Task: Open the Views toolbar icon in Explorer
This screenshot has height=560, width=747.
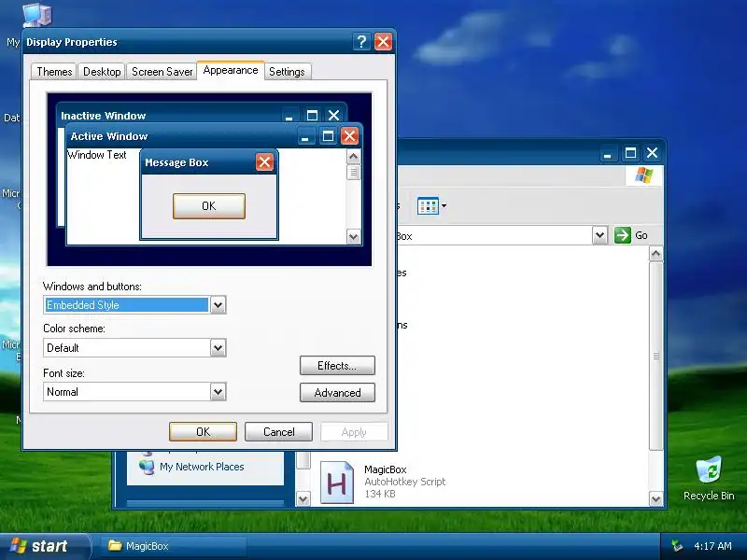Action: tap(431, 206)
